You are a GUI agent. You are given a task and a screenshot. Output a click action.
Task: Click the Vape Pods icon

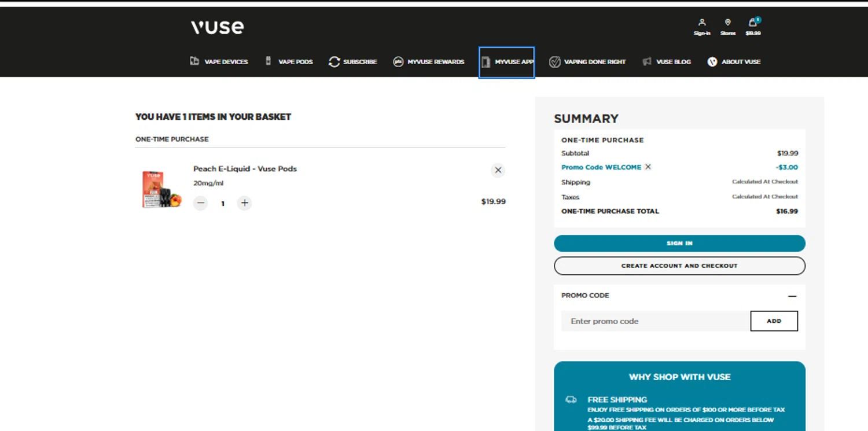click(x=269, y=61)
